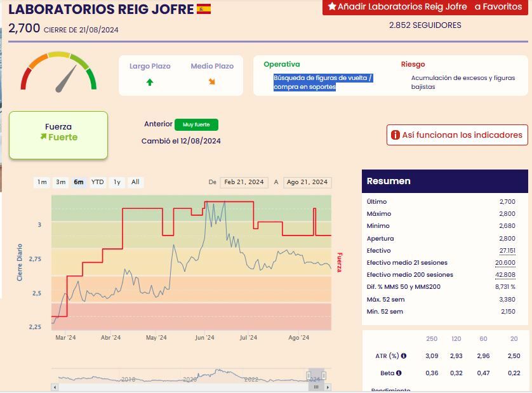Click the Efectivo value 27.151
Screen dimensions: 532x393
(507, 251)
